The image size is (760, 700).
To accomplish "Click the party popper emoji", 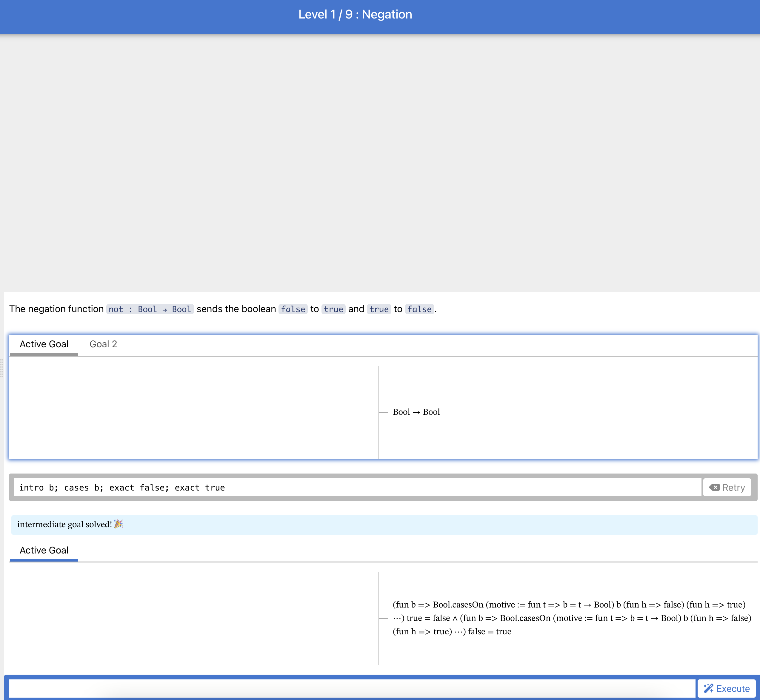I will click(119, 524).
